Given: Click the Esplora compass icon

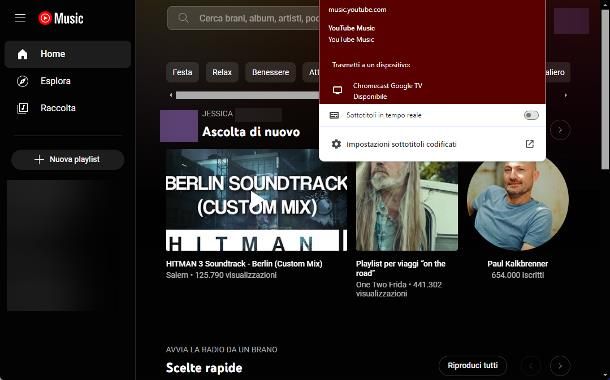Looking at the screenshot, I should [23, 81].
